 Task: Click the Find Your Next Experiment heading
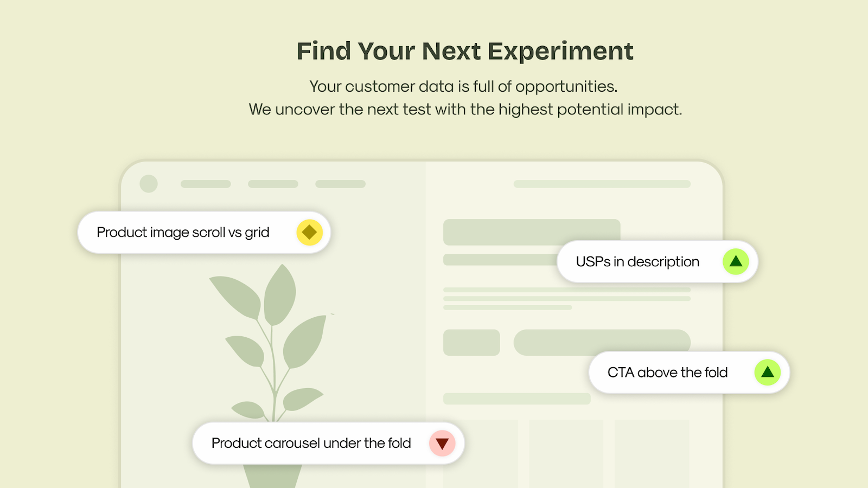point(465,52)
